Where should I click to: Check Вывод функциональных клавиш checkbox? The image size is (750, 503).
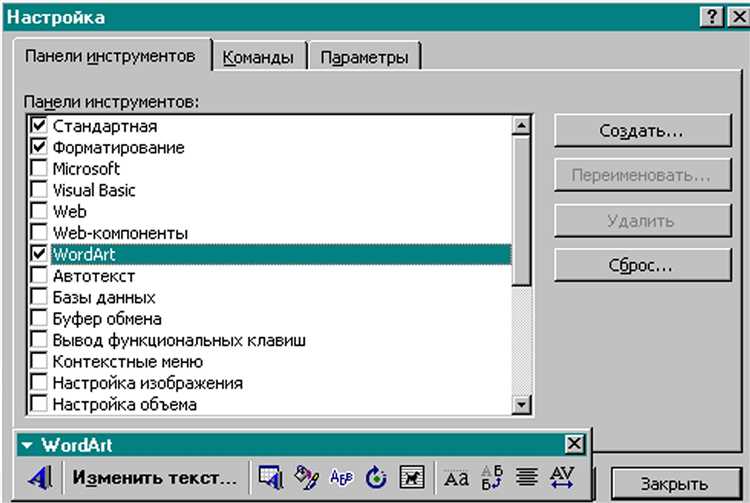(x=38, y=339)
